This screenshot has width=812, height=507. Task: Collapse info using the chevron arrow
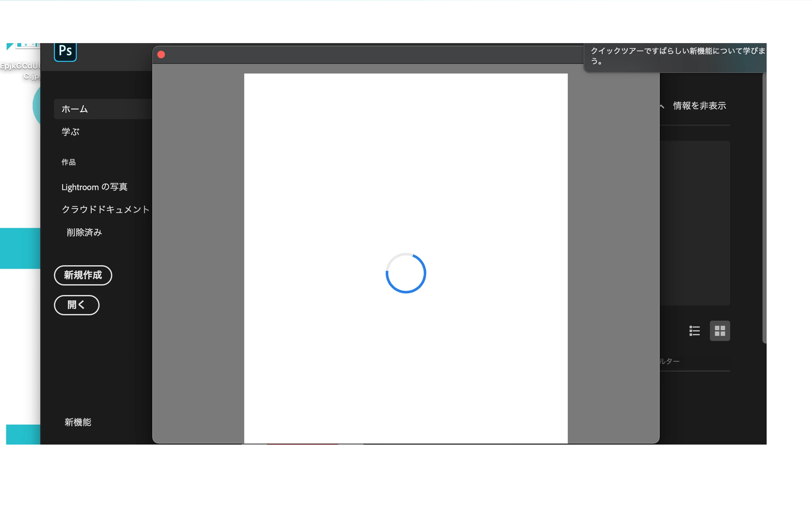click(662, 106)
